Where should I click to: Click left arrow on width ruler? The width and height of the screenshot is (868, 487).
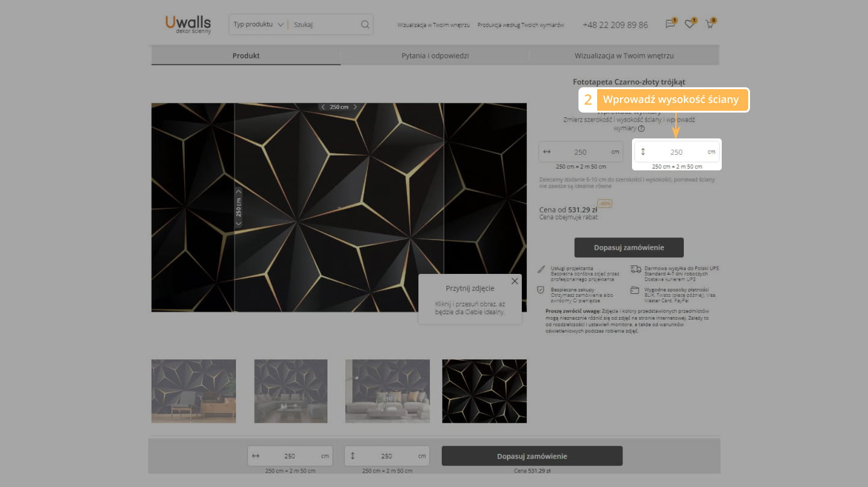point(323,107)
